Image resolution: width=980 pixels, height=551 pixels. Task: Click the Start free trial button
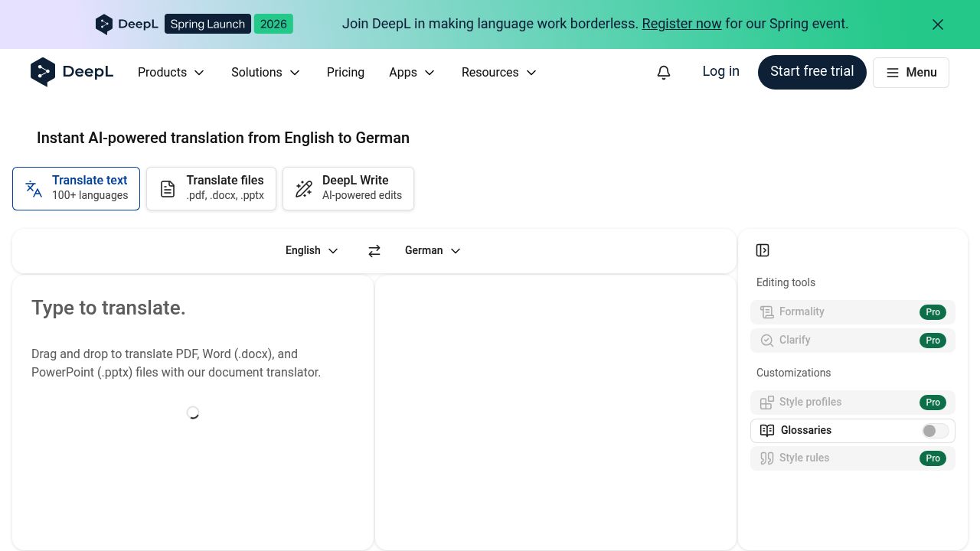[x=812, y=71]
